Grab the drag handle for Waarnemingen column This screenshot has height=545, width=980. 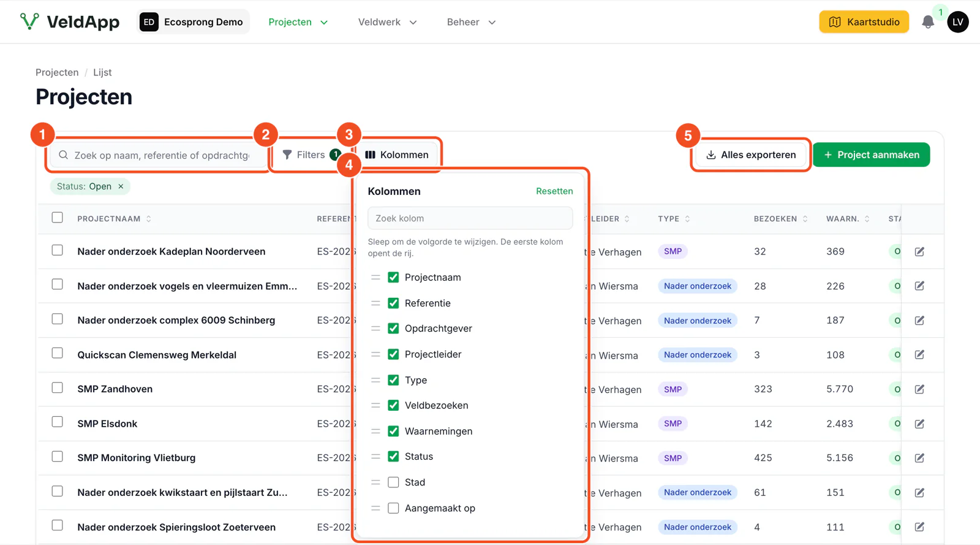click(375, 431)
